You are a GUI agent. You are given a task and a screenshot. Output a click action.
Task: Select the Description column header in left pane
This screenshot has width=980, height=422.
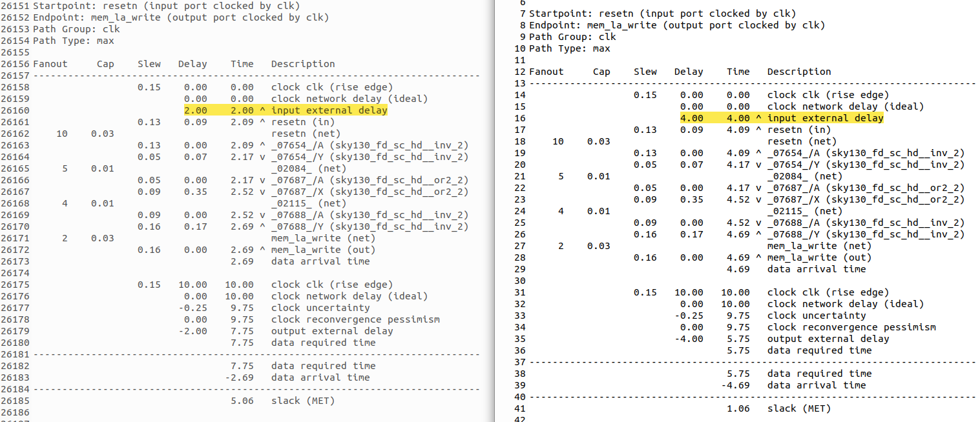click(303, 64)
